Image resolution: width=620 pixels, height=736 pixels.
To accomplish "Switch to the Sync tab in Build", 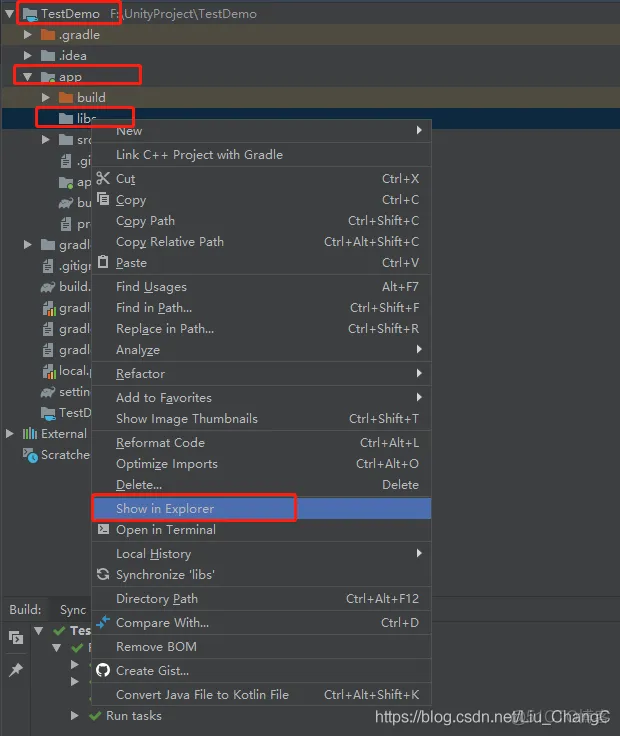I will [73, 610].
